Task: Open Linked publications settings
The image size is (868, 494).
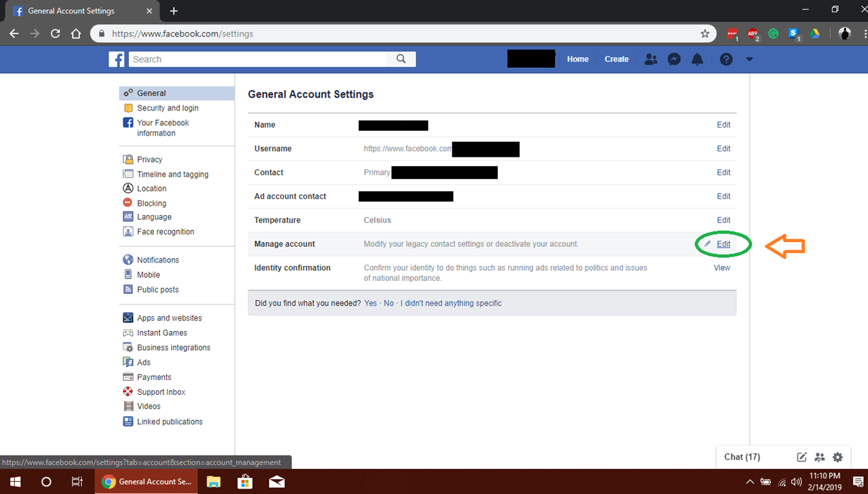Action: coord(170,421)
